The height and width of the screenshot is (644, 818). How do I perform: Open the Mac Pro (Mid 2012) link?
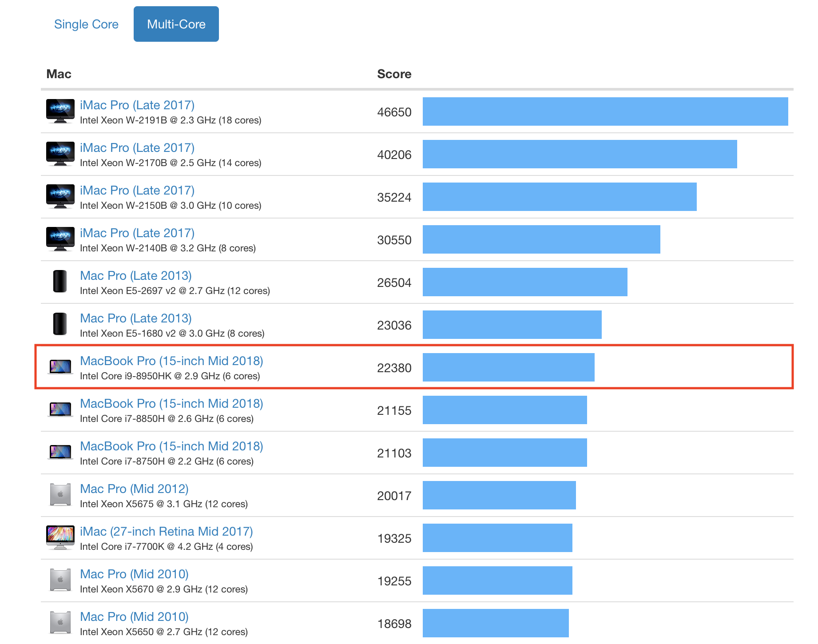click(134, 489)
